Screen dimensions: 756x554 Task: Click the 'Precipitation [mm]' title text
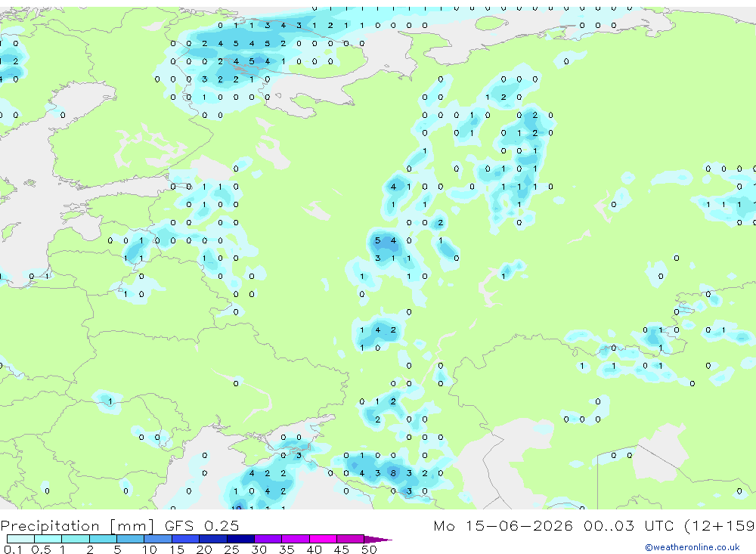(x=77, y=526)
